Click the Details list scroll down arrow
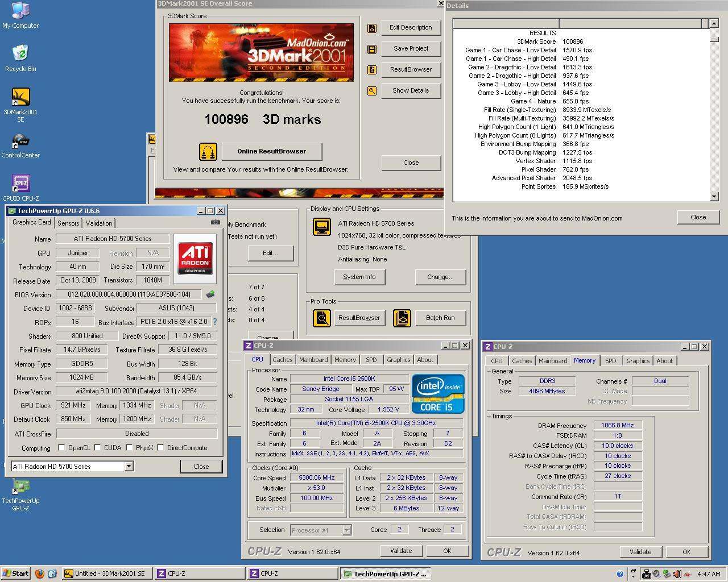The width and height of the screenshot is (728, 582). click(714, 197)
